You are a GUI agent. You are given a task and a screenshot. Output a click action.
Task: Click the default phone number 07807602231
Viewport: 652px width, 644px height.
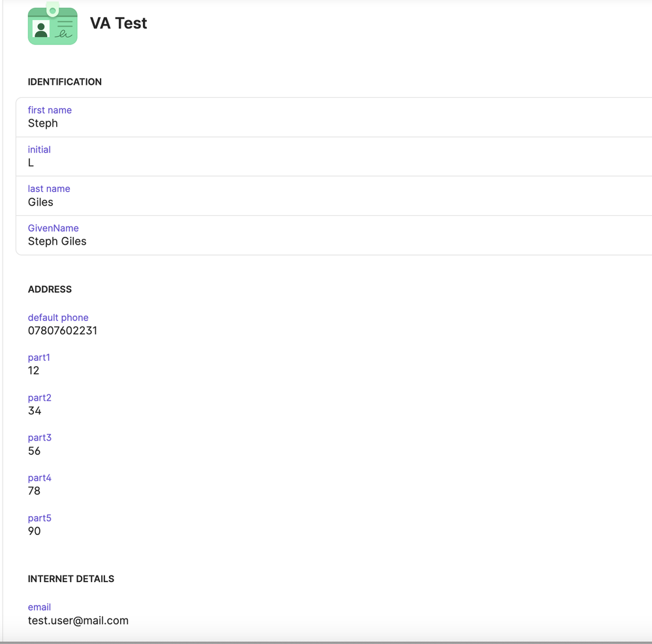tap(62, 331)
